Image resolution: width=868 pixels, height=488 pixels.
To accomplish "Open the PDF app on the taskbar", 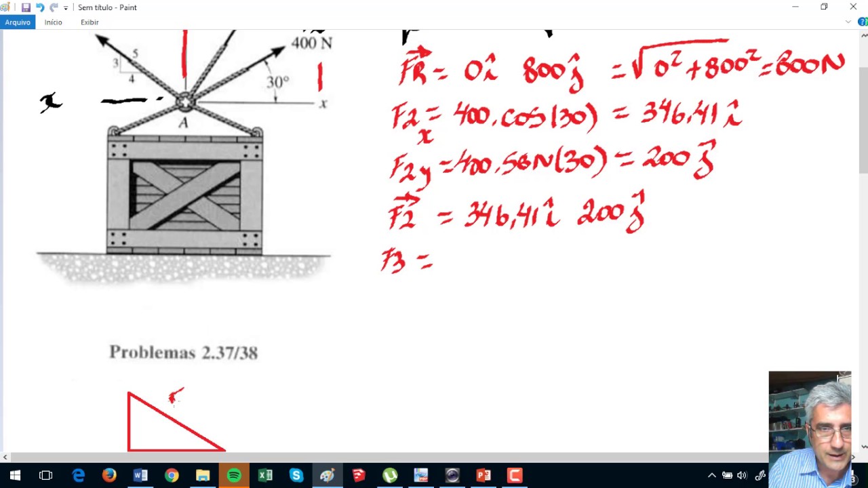I will [421, 475].
